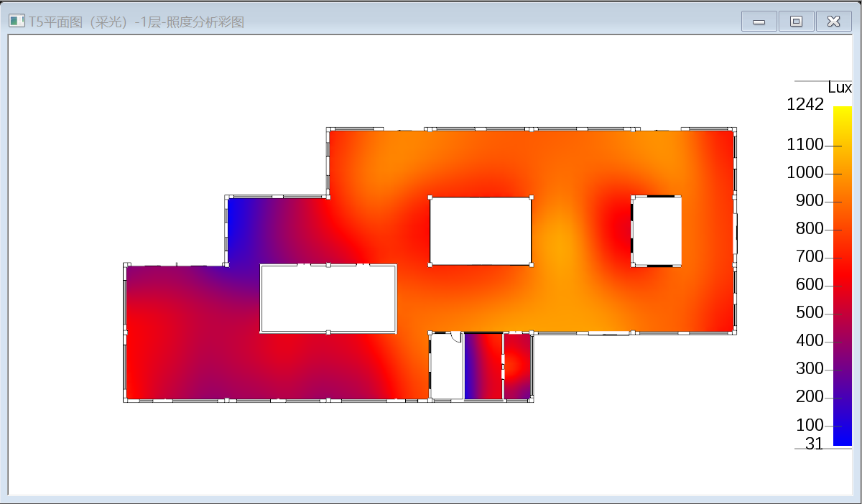
Task: Close the illuminance analysis window
Action: [833, 22]
